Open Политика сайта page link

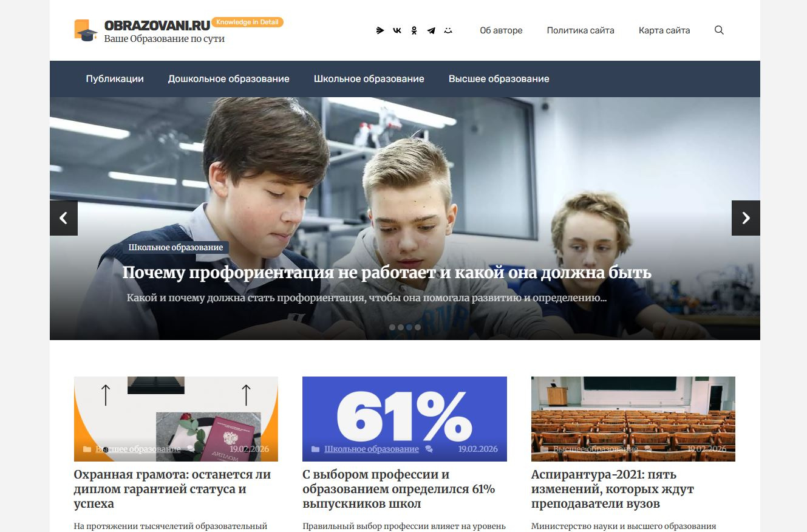click(x=581, y=30)
